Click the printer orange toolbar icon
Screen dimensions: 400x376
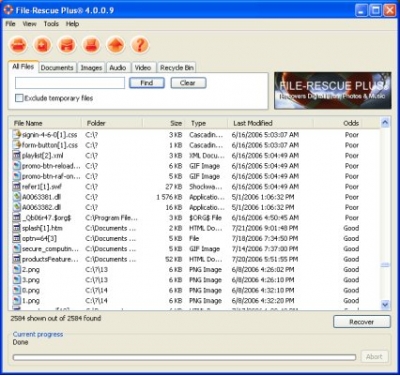pyautogui.click(x=91, y=45)
